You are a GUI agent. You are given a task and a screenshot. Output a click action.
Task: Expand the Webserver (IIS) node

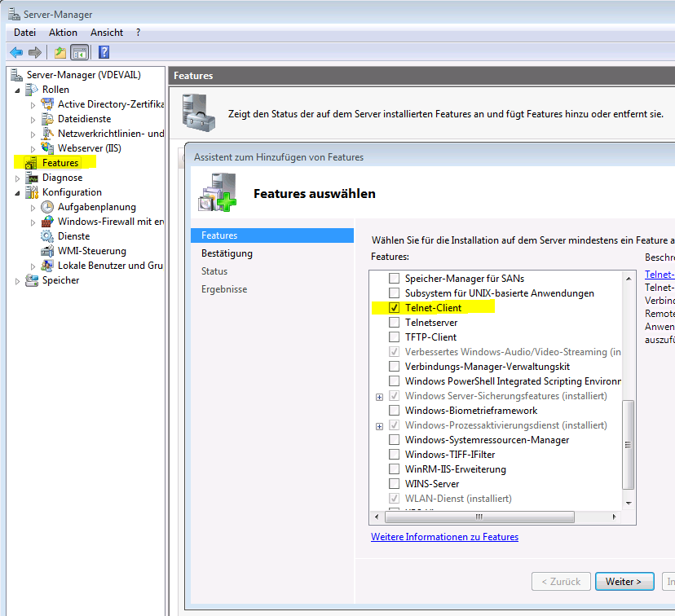tap(33, 149)
